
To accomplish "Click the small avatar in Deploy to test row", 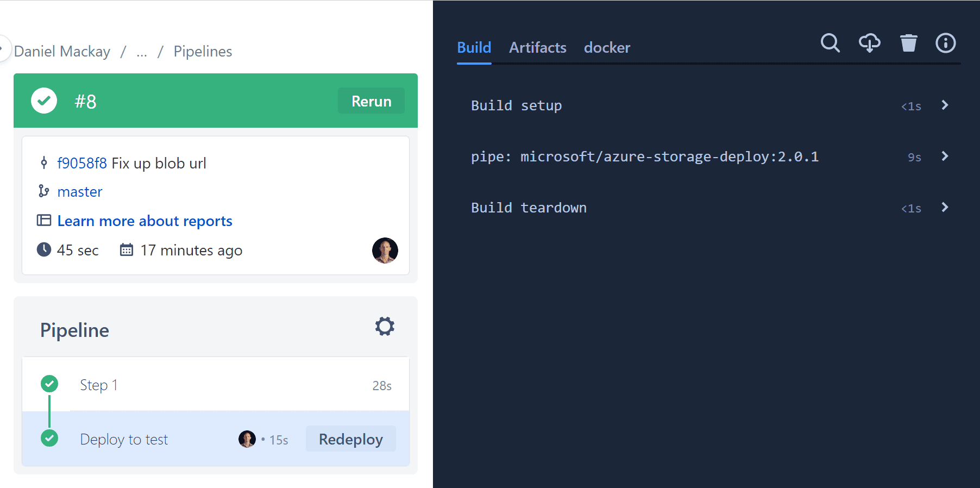I will point(247,439).
